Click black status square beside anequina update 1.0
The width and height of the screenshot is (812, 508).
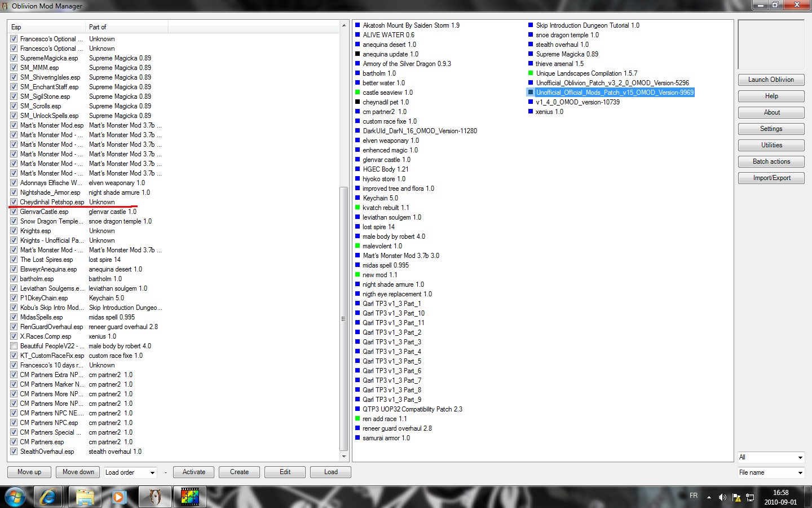pyautogui.click(x=358, y=54)
